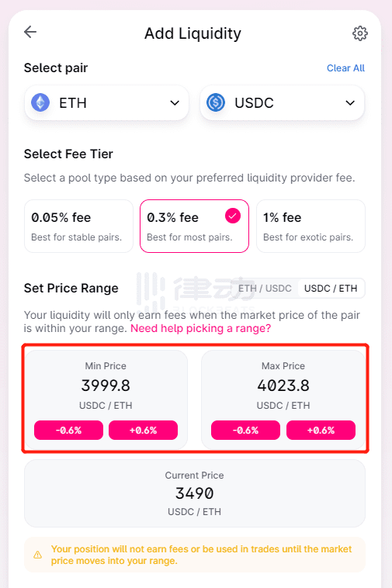Click the Clear All link
Screen dimensions: 392x588
click(x=345, y=68)
